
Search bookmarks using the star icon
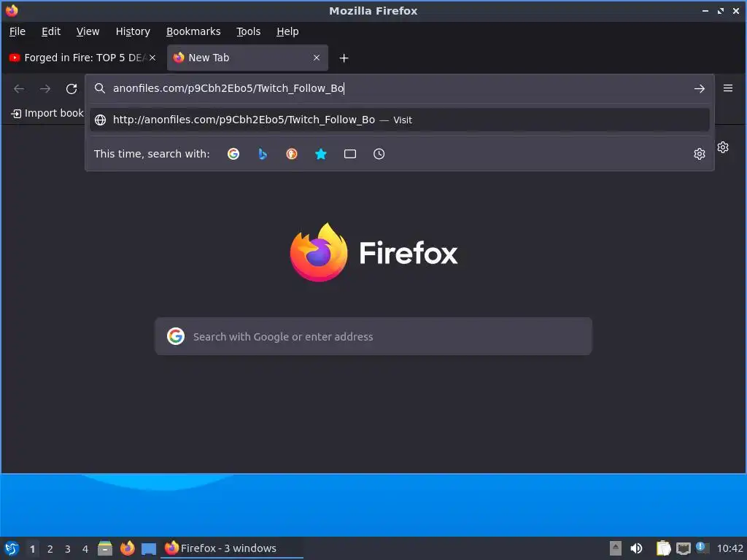(321, 154)
